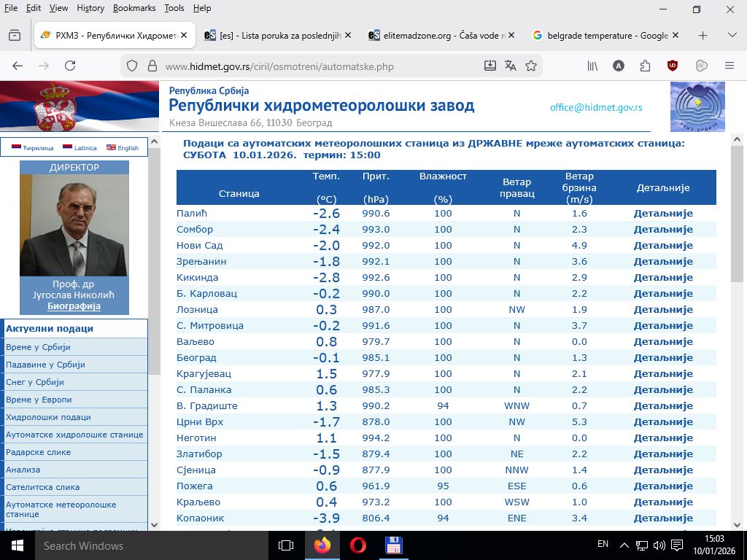Click the uBlock Origin shield icon
The height and width of the screenshot is (560, 747).
click(672, 66)
